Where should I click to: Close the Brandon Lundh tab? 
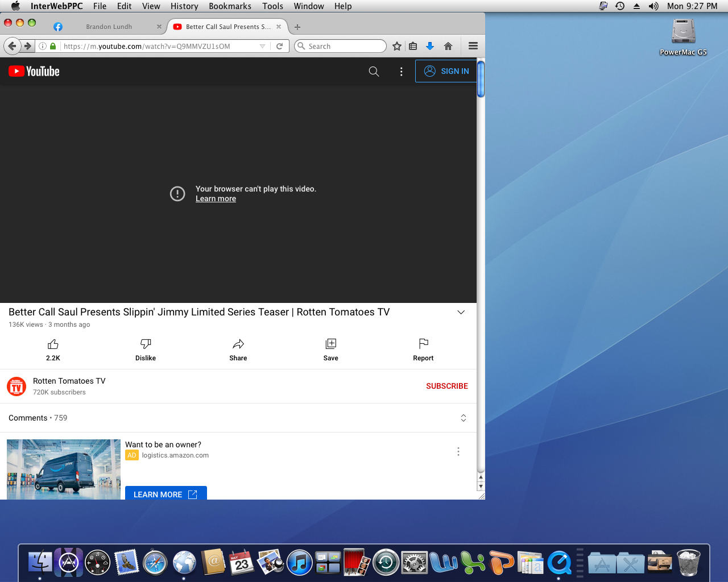click(x=159, y=27)
